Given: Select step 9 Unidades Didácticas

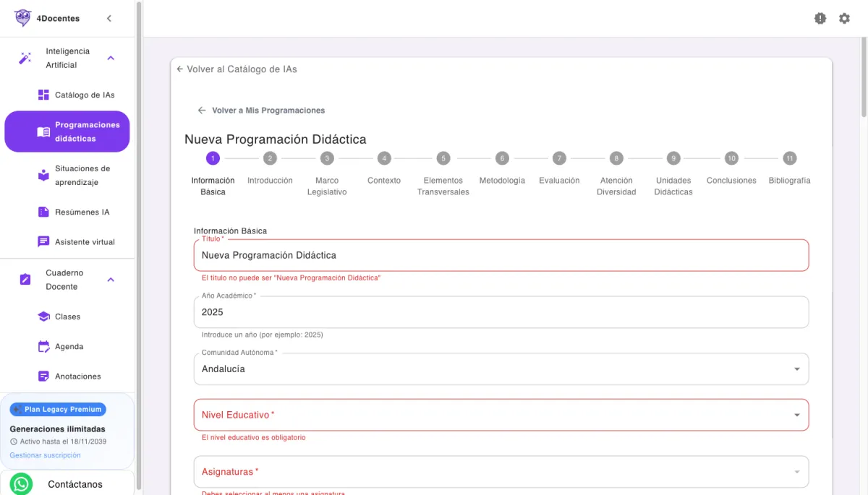Looking at the screenshot, I should coord(673,158).
